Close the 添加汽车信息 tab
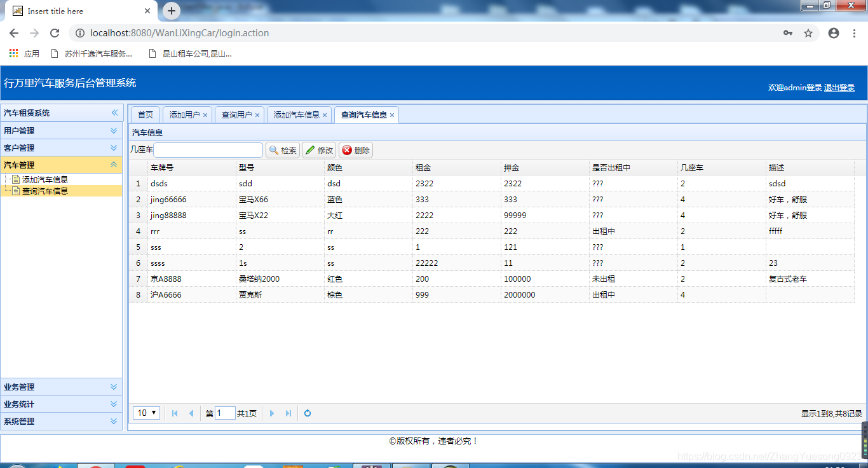 tap(325, 116)
